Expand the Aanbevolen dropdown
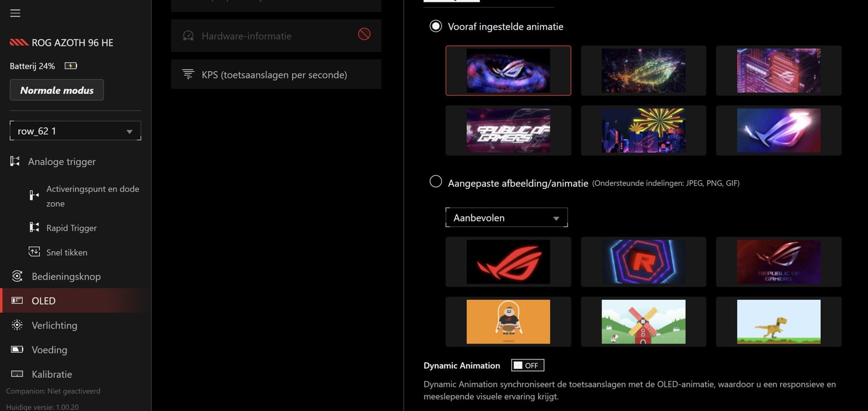Screen dimensions: 868x411 click(x=506, y=218)
